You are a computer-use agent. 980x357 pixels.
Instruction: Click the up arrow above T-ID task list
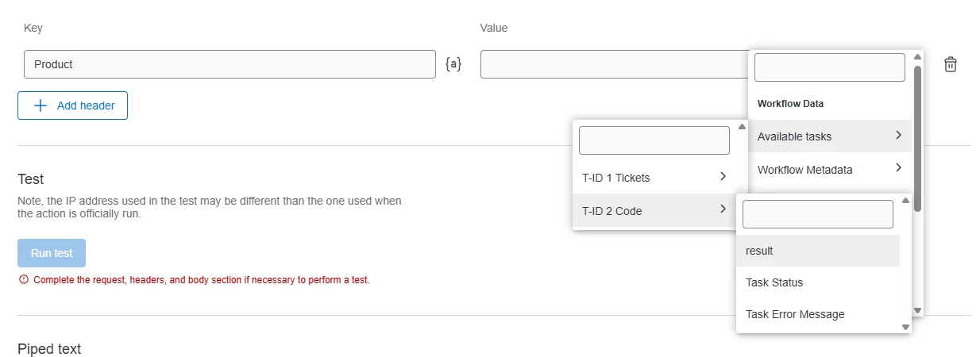click(742, 127)
